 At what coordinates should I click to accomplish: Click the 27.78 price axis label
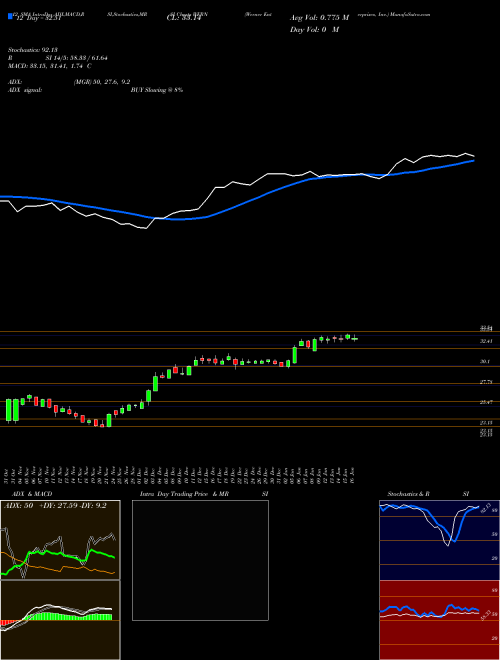(x=487, y=382)
